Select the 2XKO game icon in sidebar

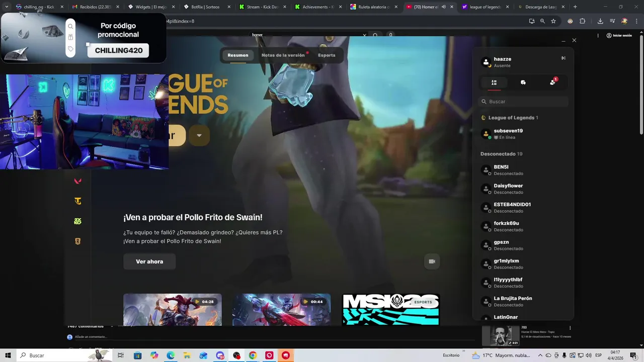(x=77, y=221)
